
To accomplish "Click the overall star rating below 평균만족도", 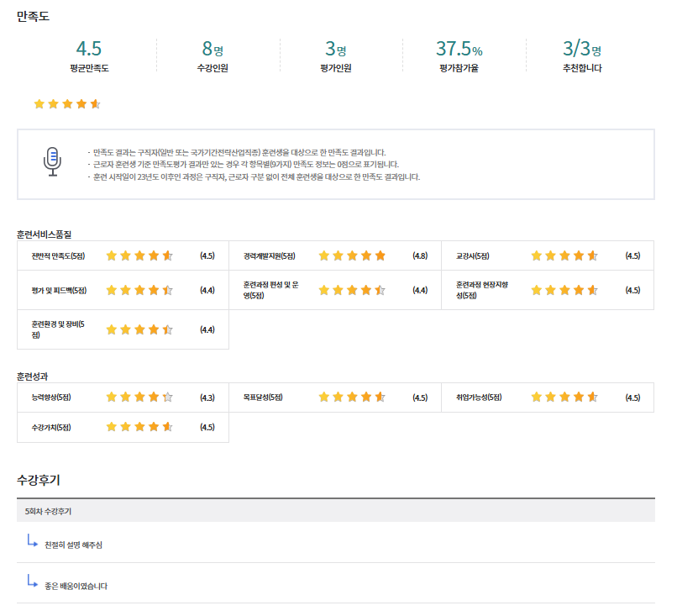I will pyautogui.click(x=67, y=104).
